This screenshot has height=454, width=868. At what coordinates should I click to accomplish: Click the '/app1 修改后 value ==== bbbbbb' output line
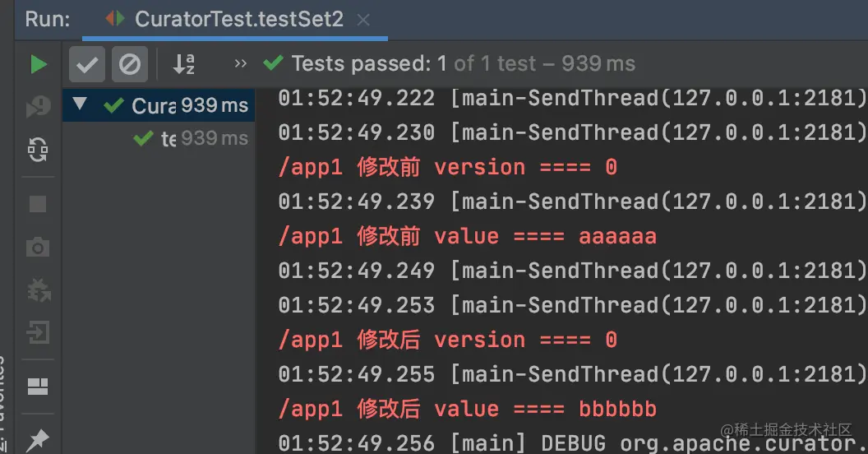(467, 409)
